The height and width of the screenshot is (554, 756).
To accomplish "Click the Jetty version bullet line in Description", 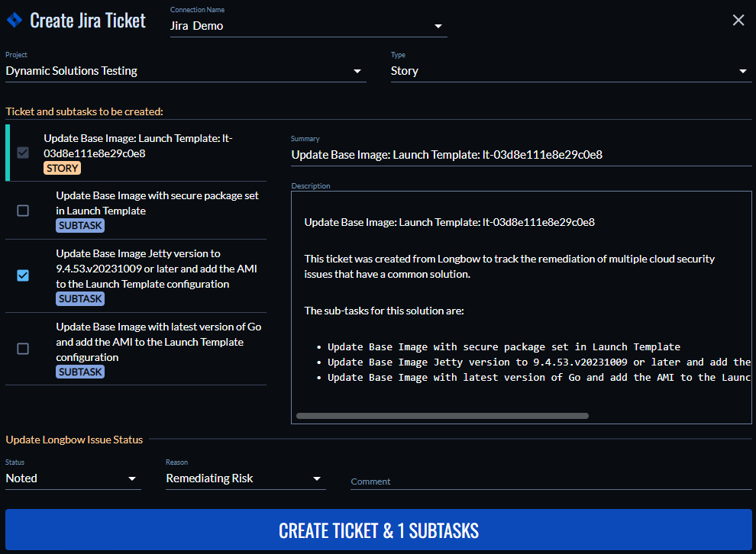I will 538,362.
